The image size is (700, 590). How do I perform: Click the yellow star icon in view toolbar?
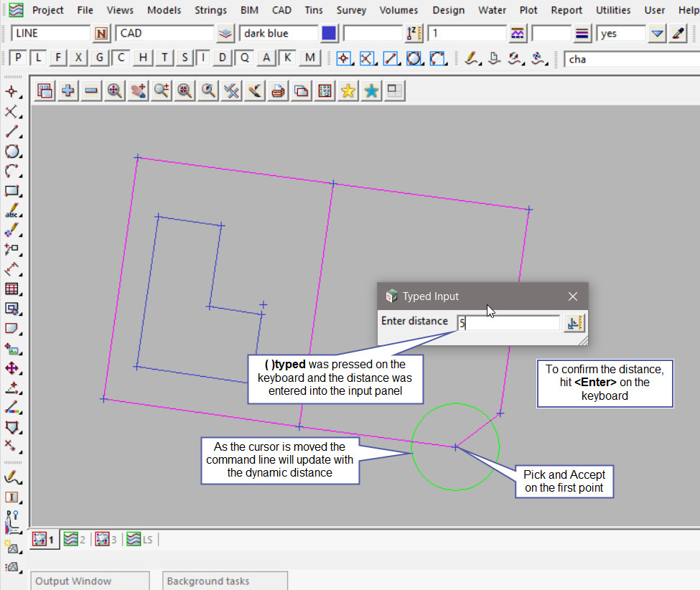[348, 90]
